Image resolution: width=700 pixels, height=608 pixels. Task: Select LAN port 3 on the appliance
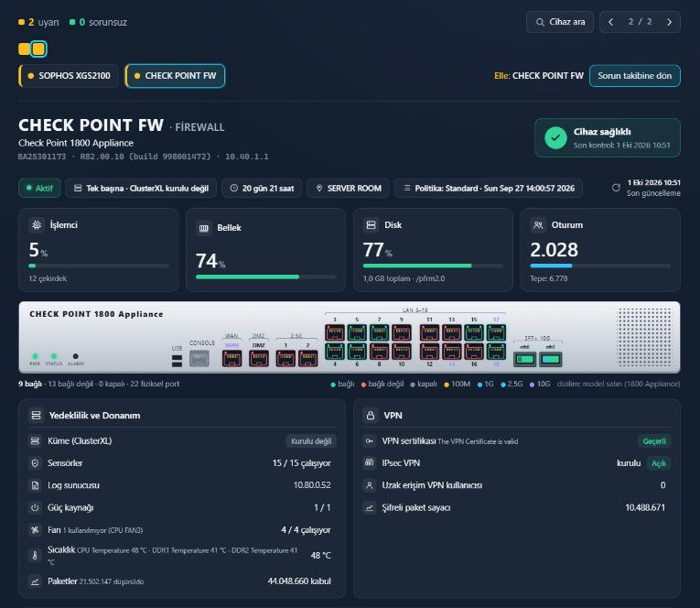(335, 332)
